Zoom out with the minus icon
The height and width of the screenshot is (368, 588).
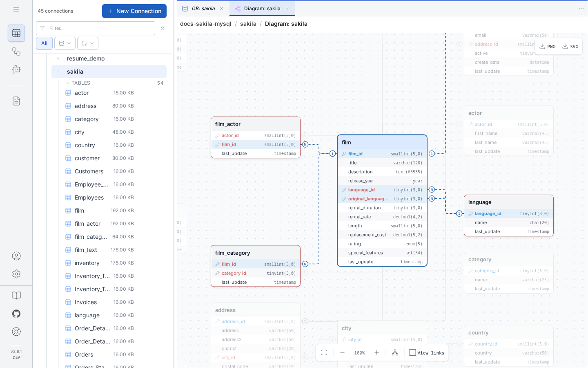point(342,352)
